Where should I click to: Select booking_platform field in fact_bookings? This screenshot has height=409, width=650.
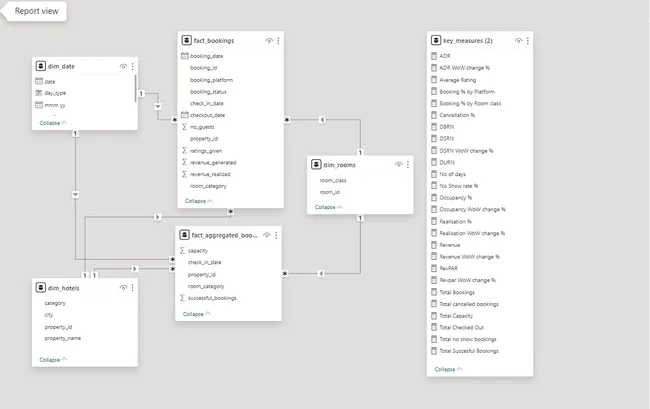[x=211, y=80]
